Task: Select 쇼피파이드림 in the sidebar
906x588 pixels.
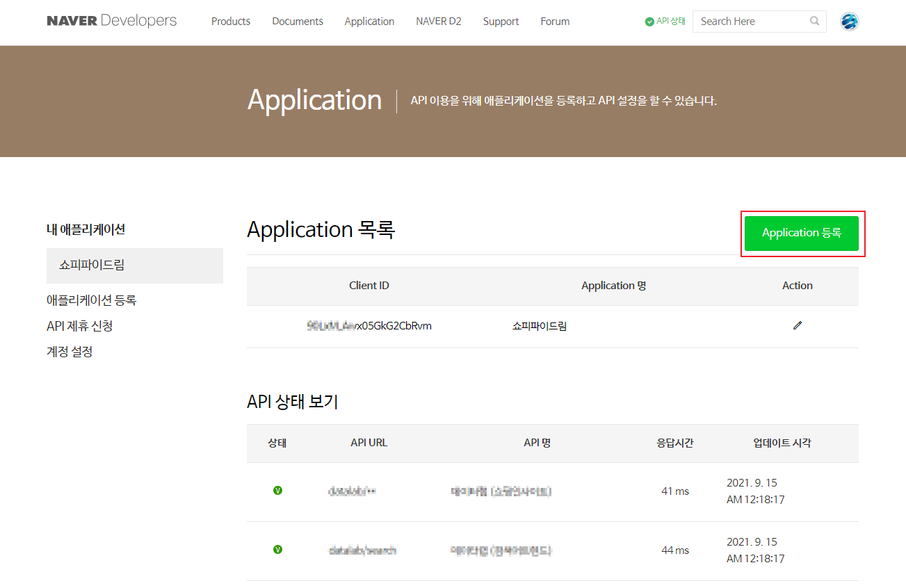Action: point(135,266)
